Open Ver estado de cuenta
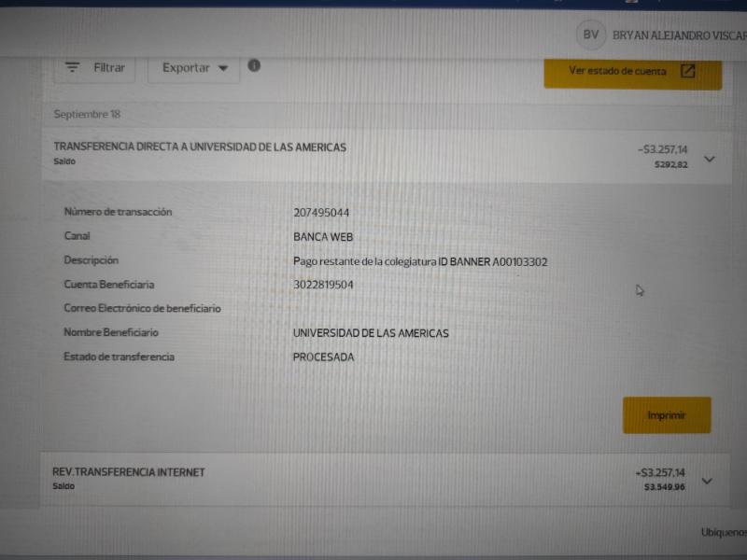Screen dimensions: 747x560 [633, 73]
